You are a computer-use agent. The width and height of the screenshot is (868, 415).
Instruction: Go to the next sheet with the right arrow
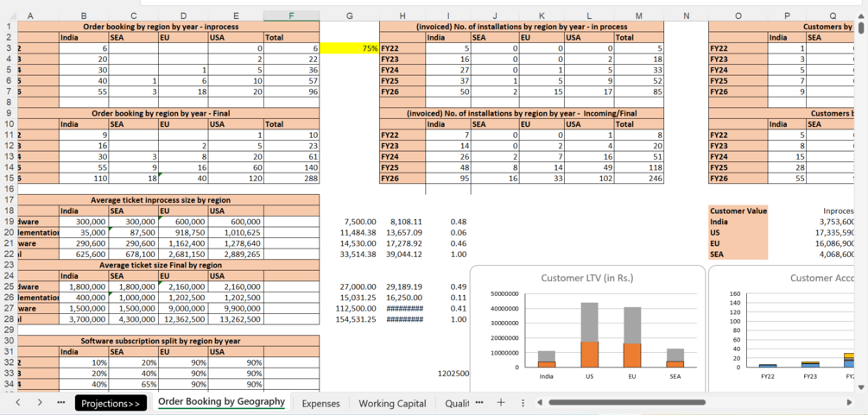pos(40,403)
